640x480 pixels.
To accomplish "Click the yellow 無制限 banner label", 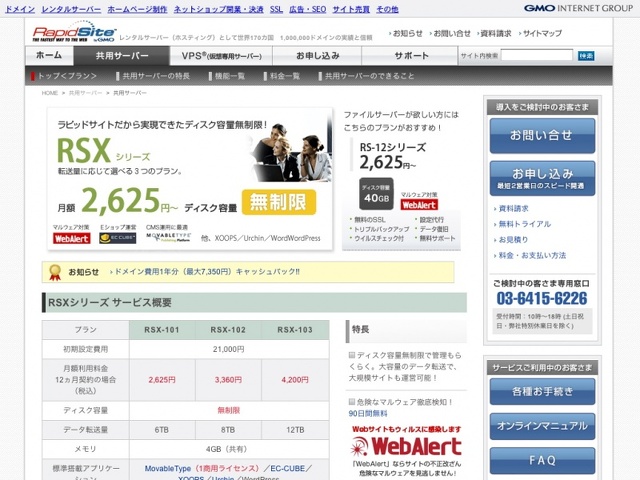I will click(279, 201).
